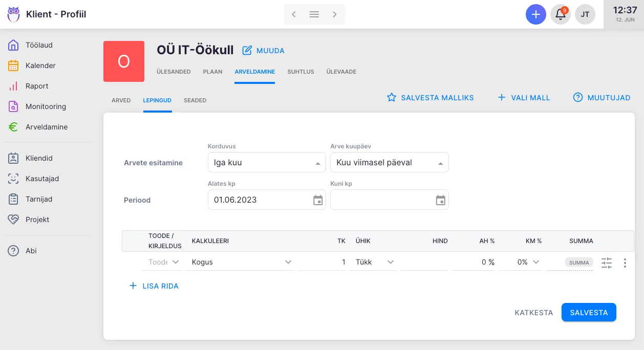
Task: Open Monitooring in the sidebar
Action: (46, 106)
